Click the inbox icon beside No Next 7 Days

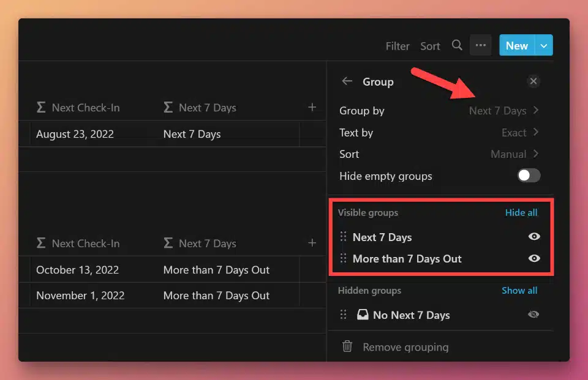363,315
